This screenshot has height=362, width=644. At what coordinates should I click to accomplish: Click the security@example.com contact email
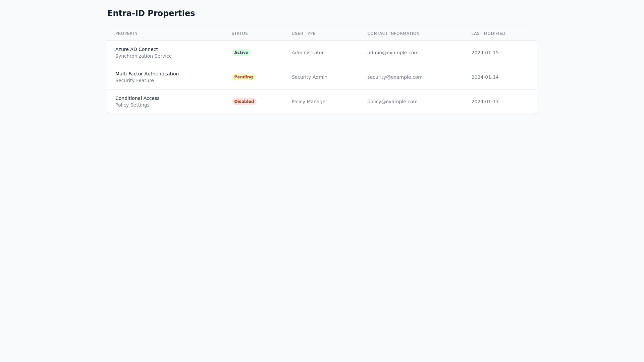(x=395, y=77)
